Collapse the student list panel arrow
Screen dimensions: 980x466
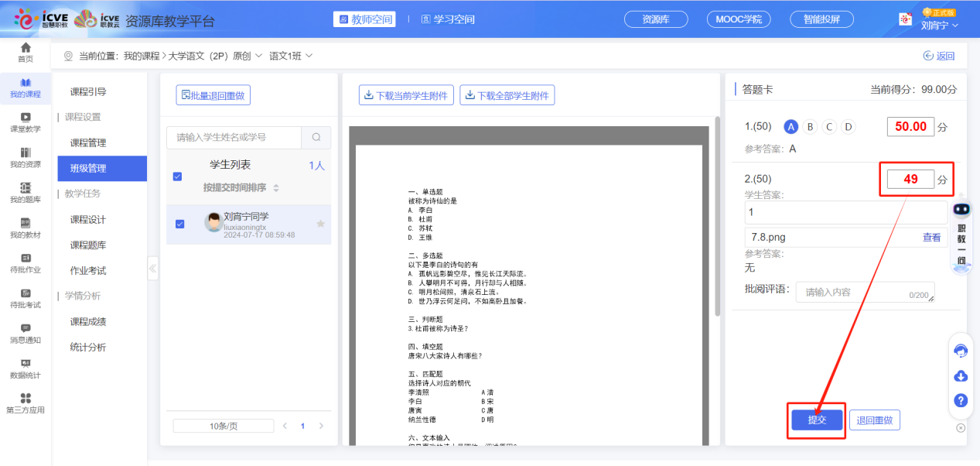(x=152, y=269)
